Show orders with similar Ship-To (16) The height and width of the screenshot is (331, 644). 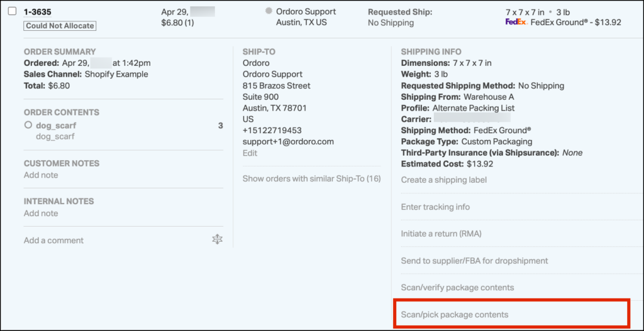pyautogui.click(x=312, y=179)
